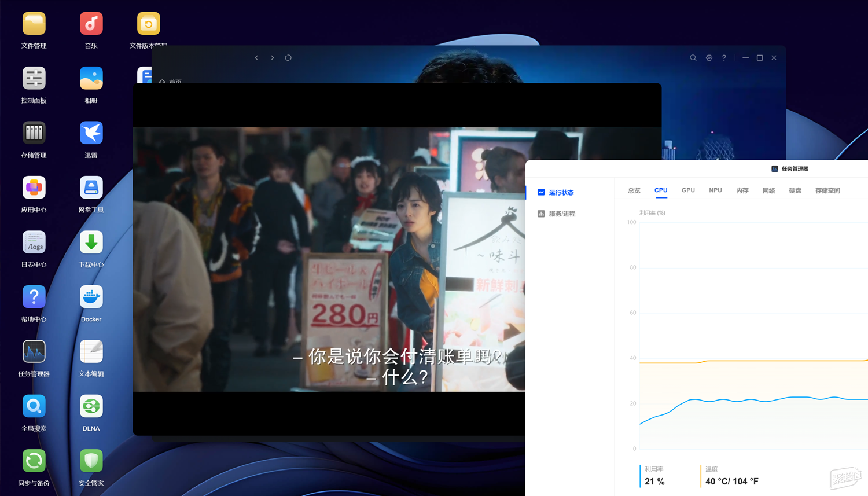
Task: Open the 安全管家 security app
Action: (91, 461)
